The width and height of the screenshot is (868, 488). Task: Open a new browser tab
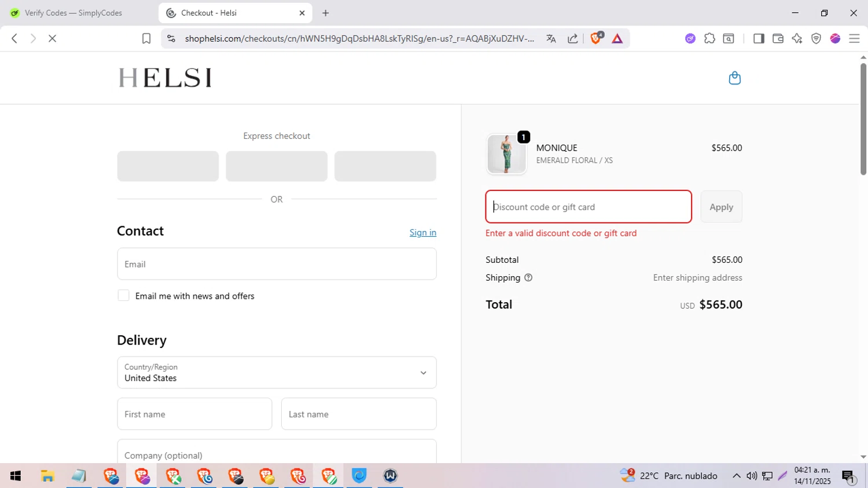[x=326, y=13]
